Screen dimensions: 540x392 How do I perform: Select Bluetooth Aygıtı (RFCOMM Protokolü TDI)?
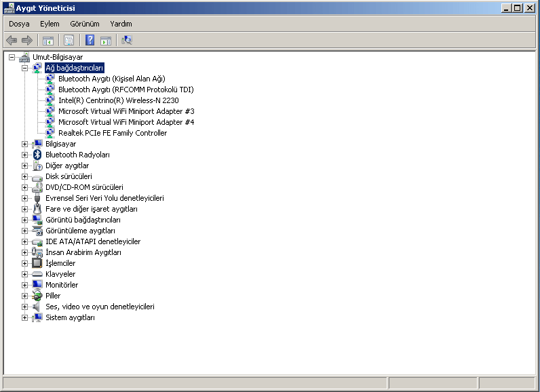point(126,90)
